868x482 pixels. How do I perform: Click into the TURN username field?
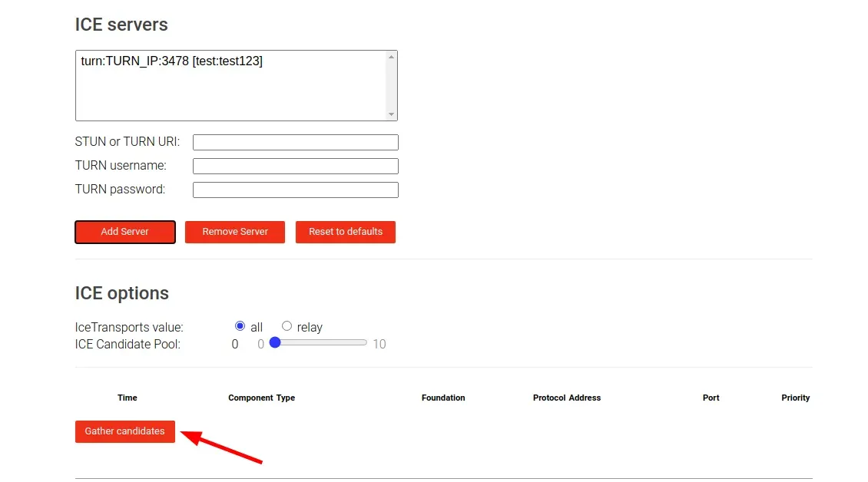[x=295, y=166]
